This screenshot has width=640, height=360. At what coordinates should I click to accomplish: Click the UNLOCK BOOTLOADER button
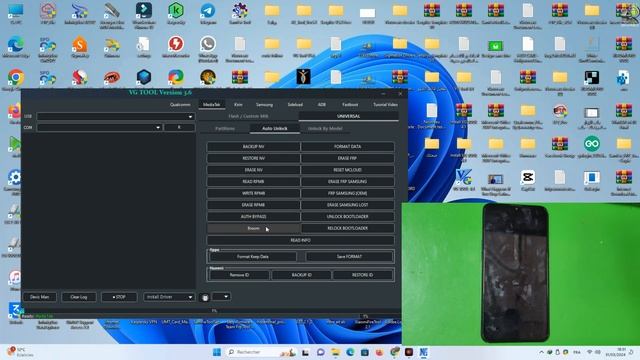pyautogui.click(x=348, y=216)
